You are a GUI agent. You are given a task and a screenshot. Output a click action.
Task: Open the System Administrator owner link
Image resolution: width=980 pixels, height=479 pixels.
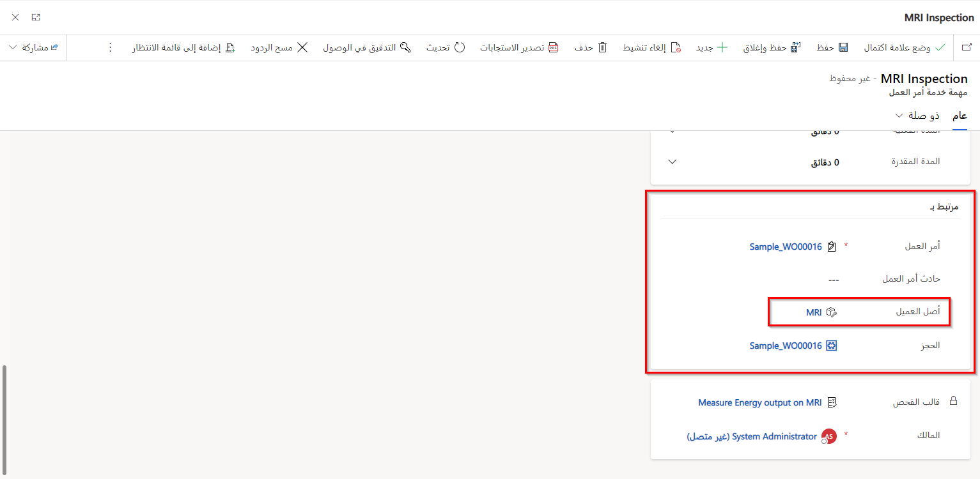click(x=752, y=437)
